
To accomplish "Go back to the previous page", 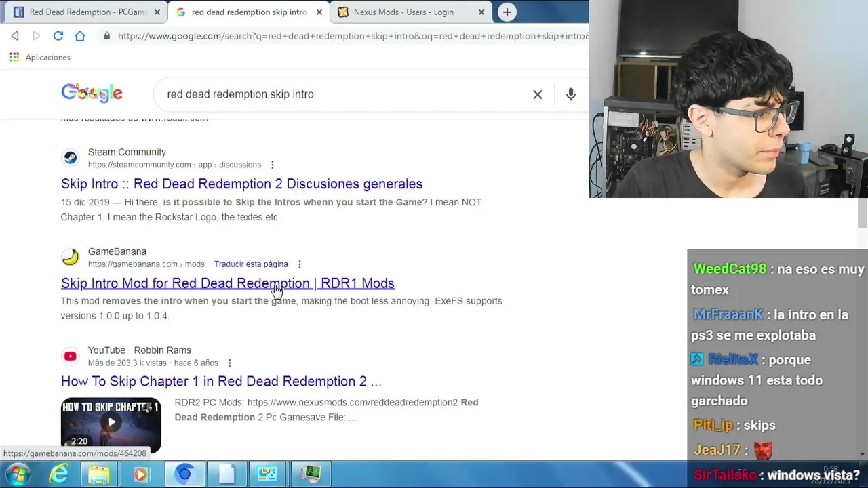I will 15,36.
